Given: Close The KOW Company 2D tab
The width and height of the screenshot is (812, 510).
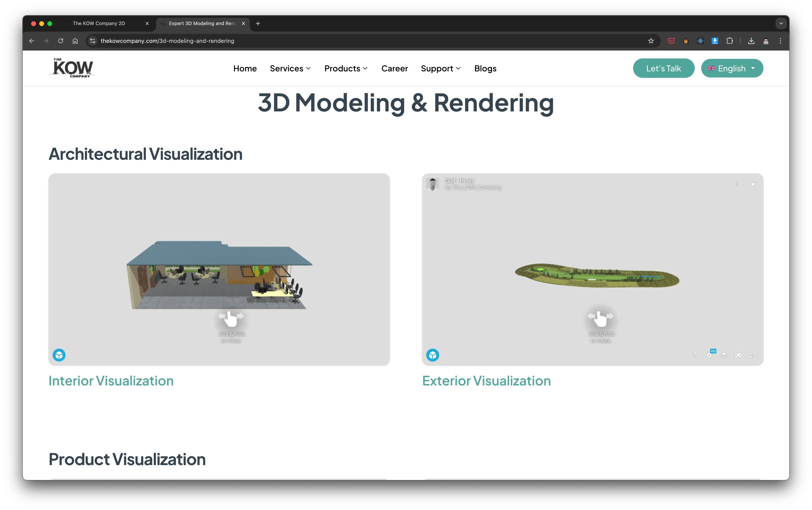Looking at the screenshot, I should click(147, 23).
